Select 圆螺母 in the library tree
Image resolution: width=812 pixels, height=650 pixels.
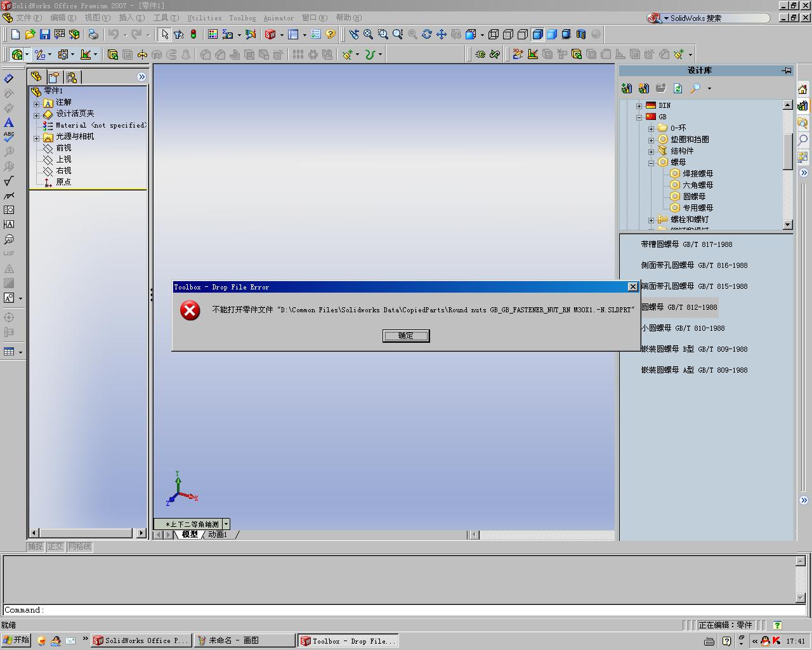click(694, 197)
